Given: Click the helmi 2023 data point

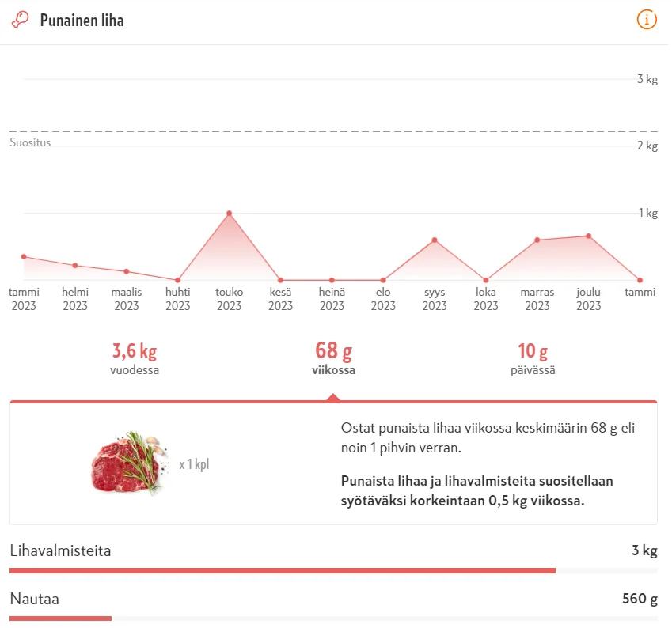Looking at the screenshot, I should tap(75, 265).
